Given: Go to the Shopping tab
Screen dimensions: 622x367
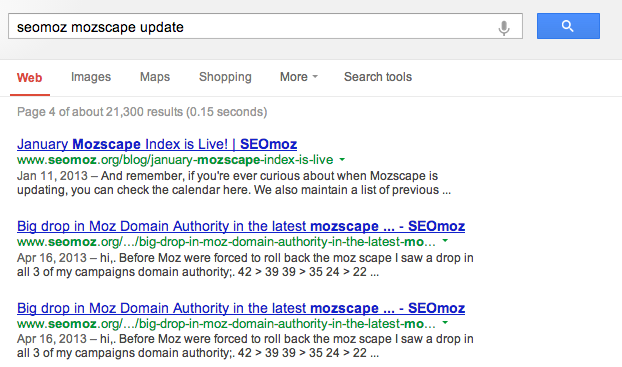Looking at the screenshot, I should (225, 77).
